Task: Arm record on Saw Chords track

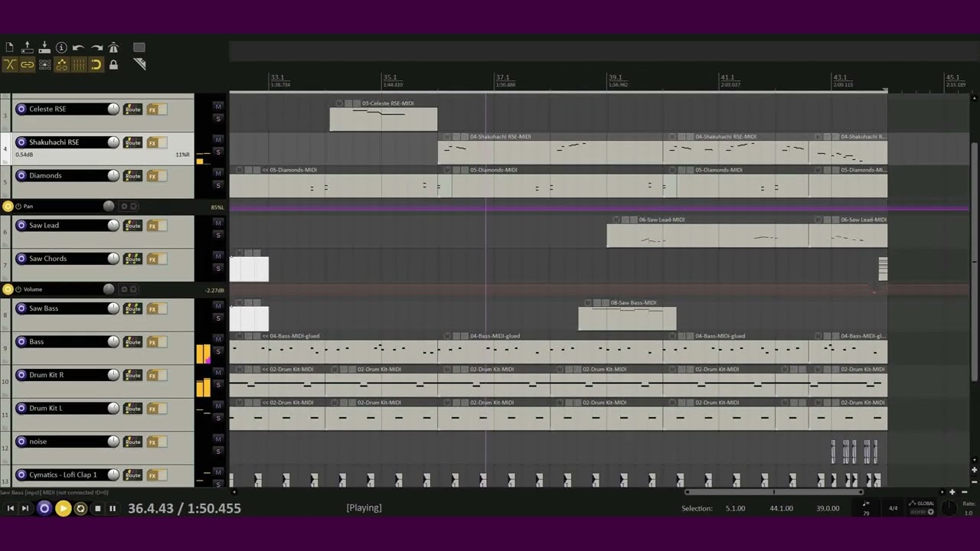Action: coord(21,259)
